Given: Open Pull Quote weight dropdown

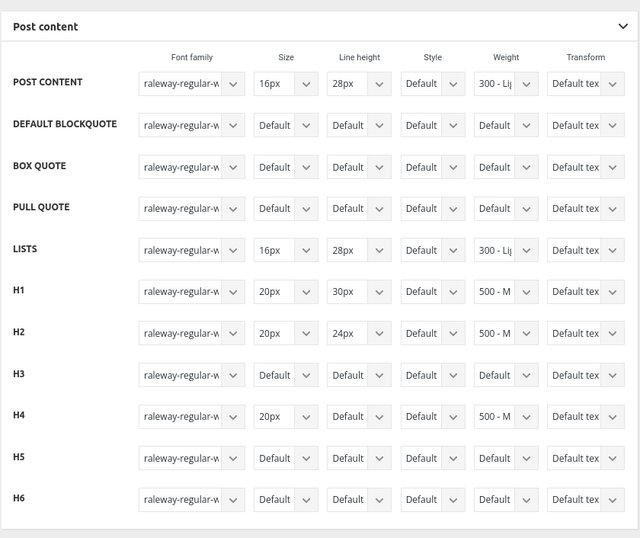Looking at the screenshot, I should click(506, 209).
